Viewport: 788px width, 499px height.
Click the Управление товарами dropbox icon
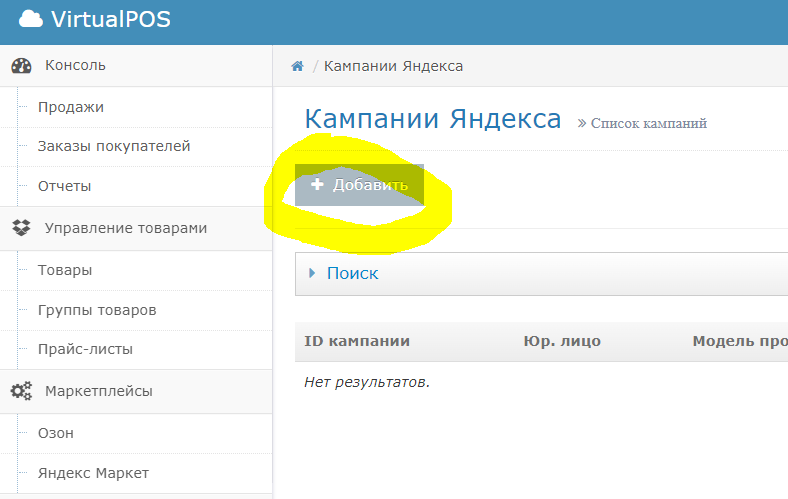coord(21,228)
